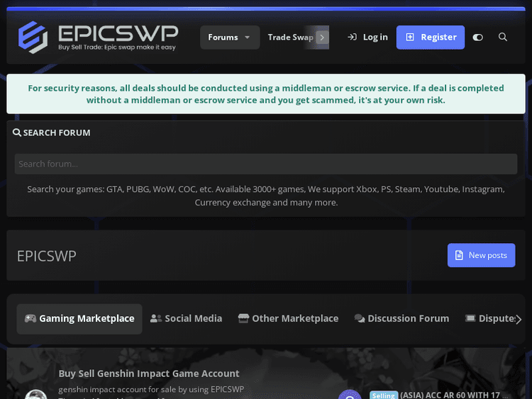Viewport: 532px width, 399px height.
Task: Expand the navigation overflow arrow beside Trade Swap
Action: click(x=322, y=38)
